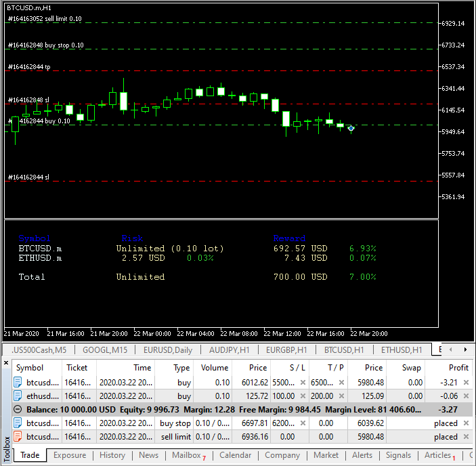Image resolution: width=476 pixels, height=466 pixels.
Task: Click the ethusd buy order document icon
Action: (18, 396)
